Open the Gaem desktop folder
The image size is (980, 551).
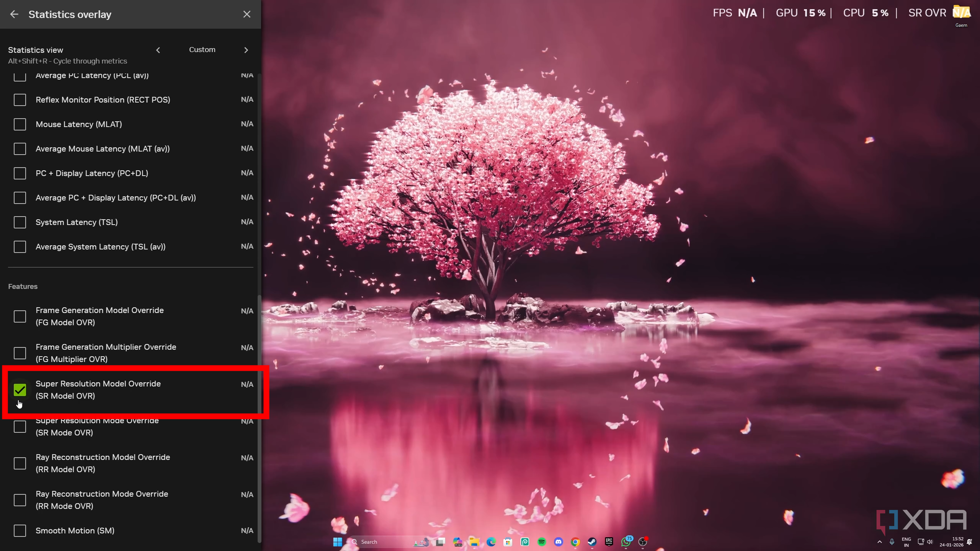[961, 15]
